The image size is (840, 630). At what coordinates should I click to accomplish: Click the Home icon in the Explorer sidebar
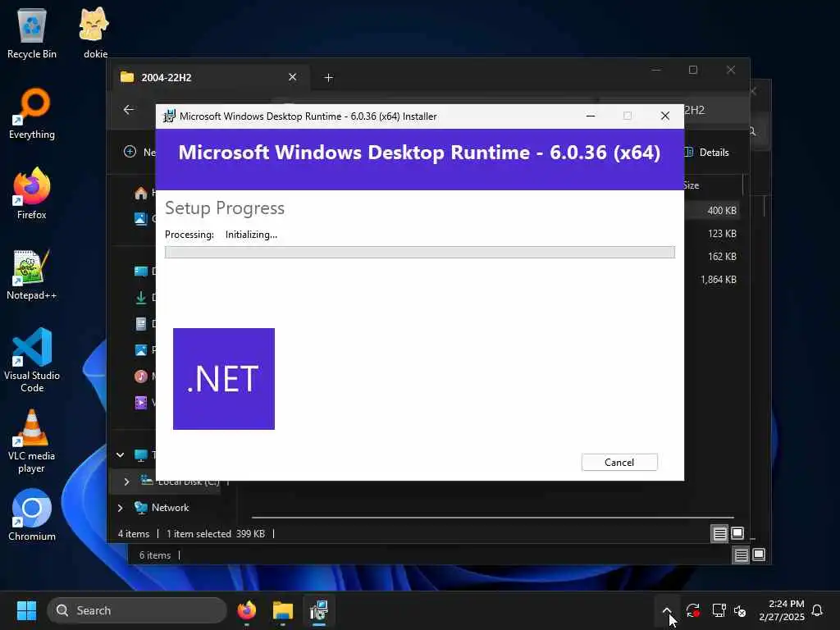point(141,193)
